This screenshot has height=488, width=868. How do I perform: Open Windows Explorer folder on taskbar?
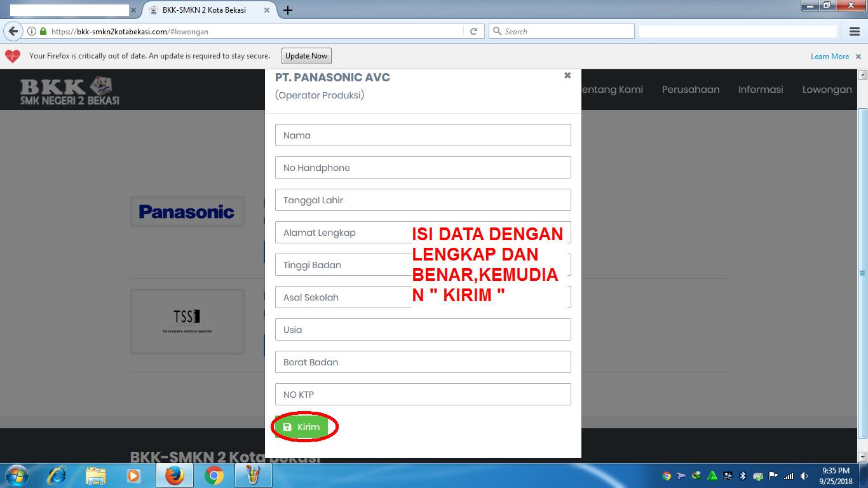(x=96, y=475)
